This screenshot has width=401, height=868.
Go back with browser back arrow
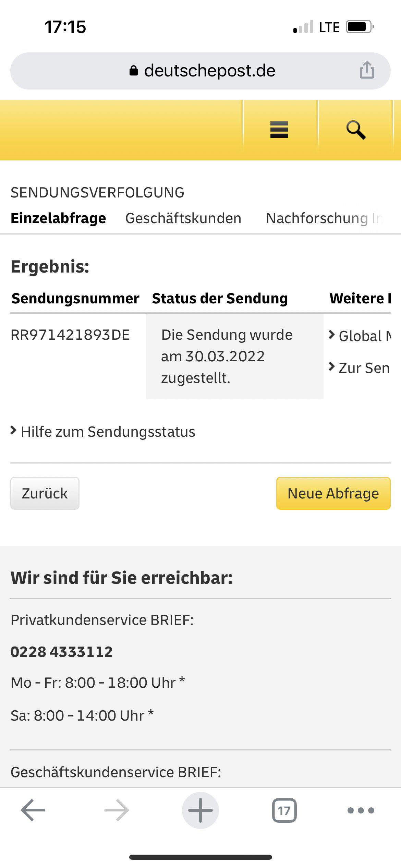pyautogui.click(x=33, y=810)
